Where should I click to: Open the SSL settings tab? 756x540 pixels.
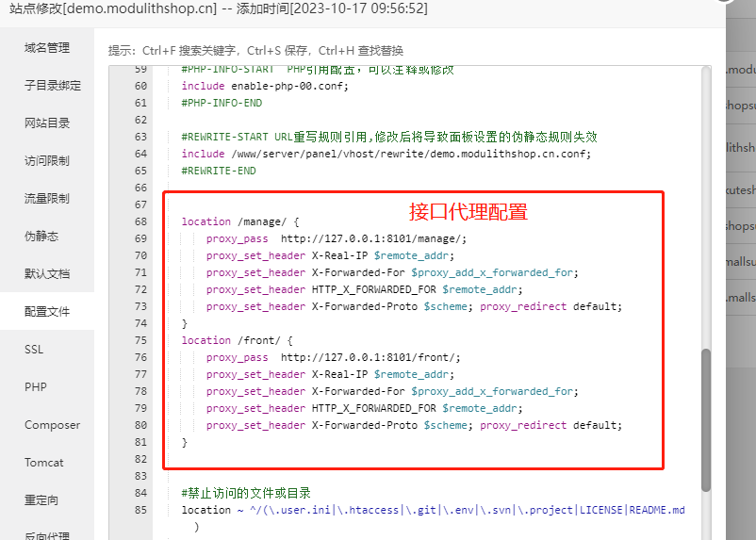(x=34, y=350)
